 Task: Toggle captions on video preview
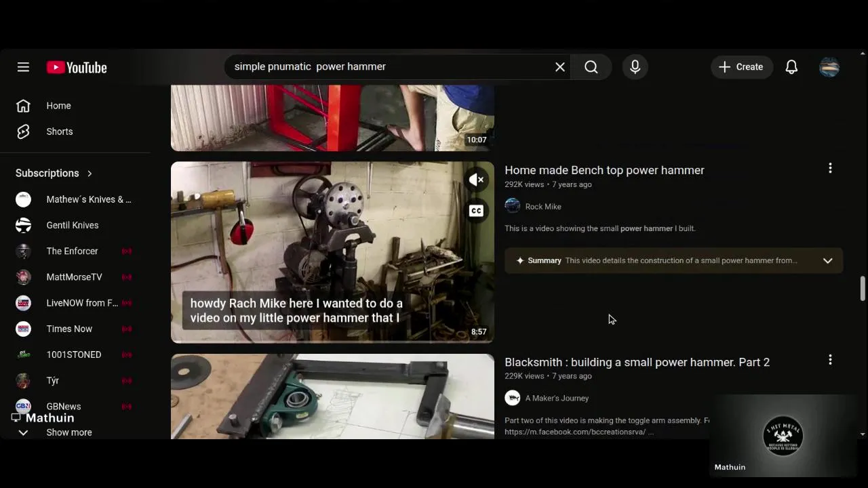click(477, 211)
